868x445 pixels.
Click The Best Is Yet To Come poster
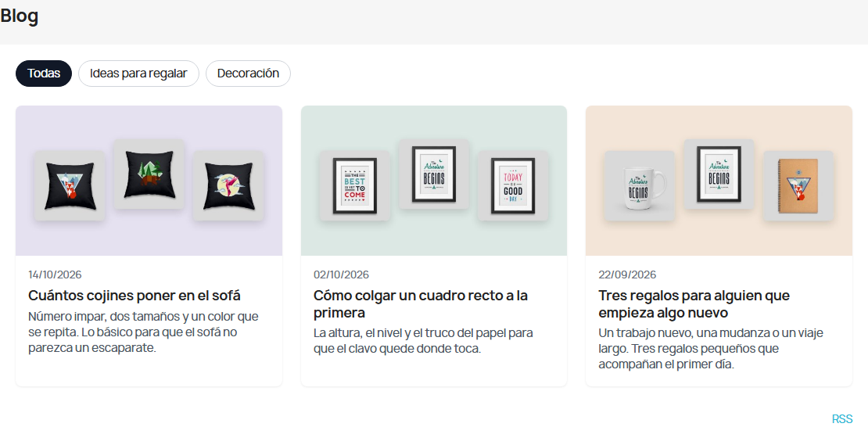click(x=355, y=185)
